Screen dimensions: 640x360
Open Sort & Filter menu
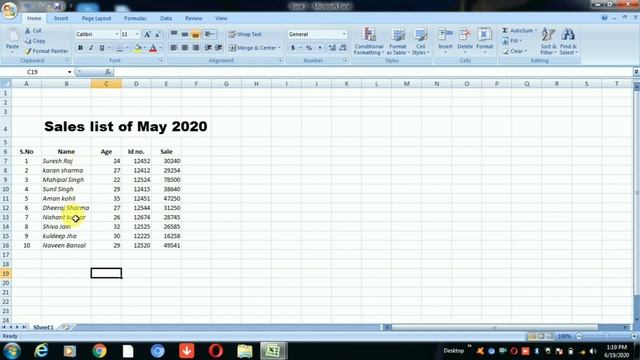coord(549,41)
